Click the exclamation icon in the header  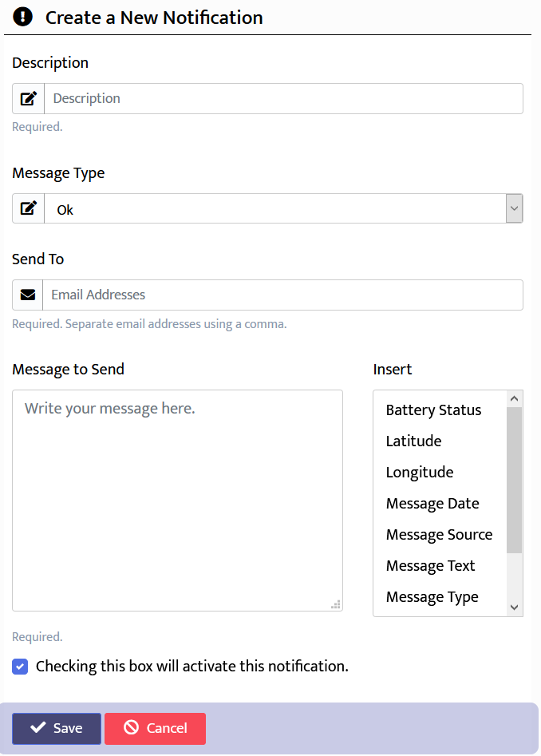(x=23, y=17)
